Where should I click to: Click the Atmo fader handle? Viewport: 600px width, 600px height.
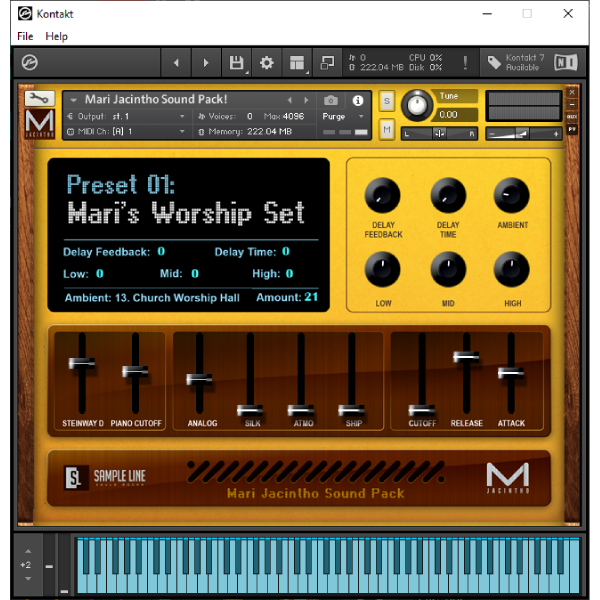(301, 411)
